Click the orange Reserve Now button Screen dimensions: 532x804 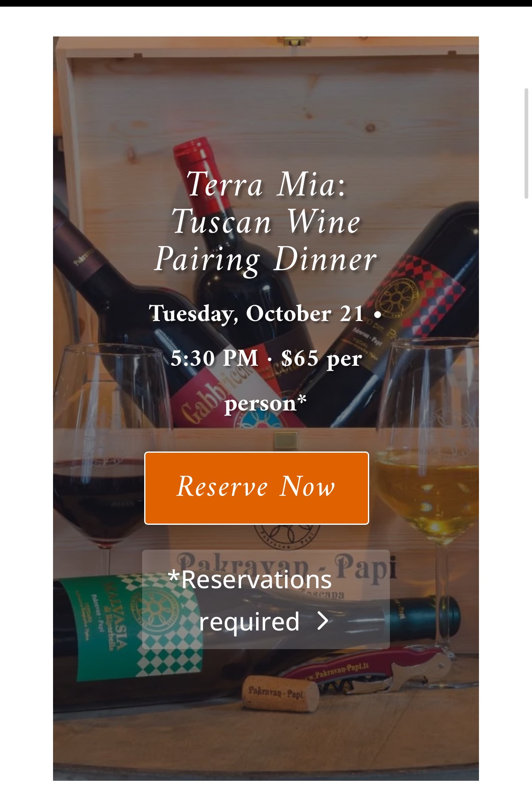256,488
